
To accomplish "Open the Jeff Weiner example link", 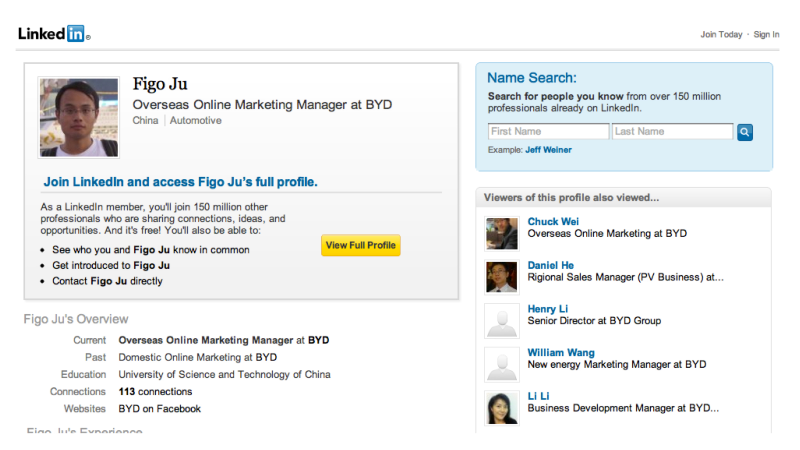I will [548, 149].
